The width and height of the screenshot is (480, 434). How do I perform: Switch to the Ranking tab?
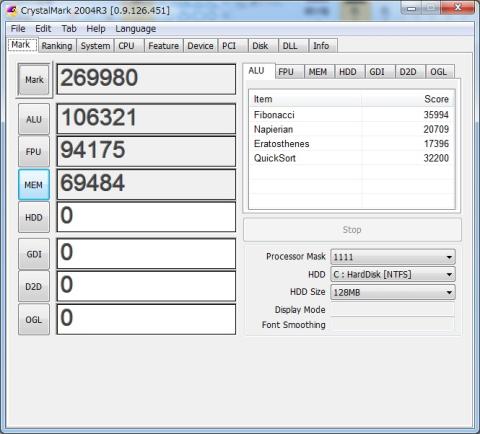point(57,46)
